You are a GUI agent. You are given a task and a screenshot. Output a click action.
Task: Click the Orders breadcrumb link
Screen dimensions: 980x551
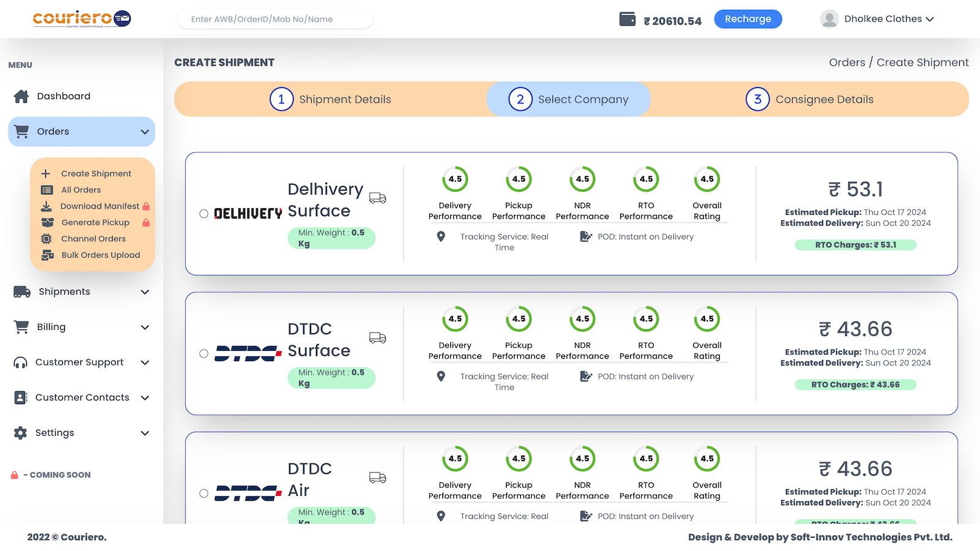click(847, 62)
